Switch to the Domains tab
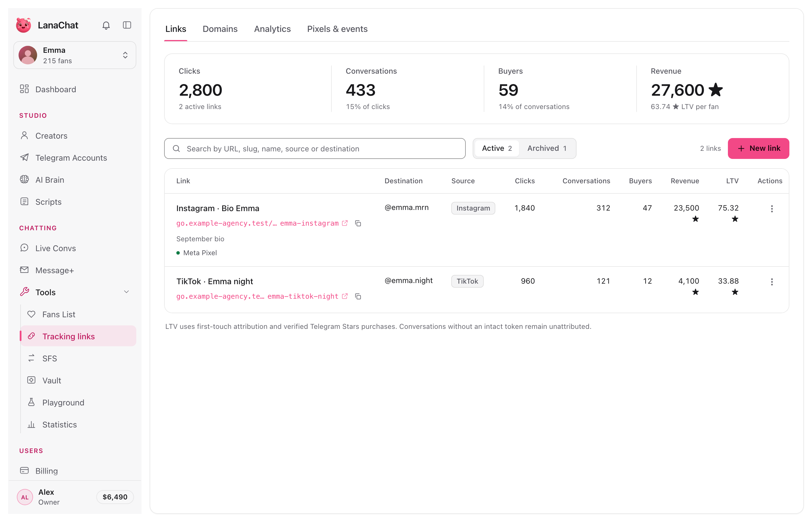Viewport: 812px width, 522px height. pyautogui.click(x=220, y=29)
